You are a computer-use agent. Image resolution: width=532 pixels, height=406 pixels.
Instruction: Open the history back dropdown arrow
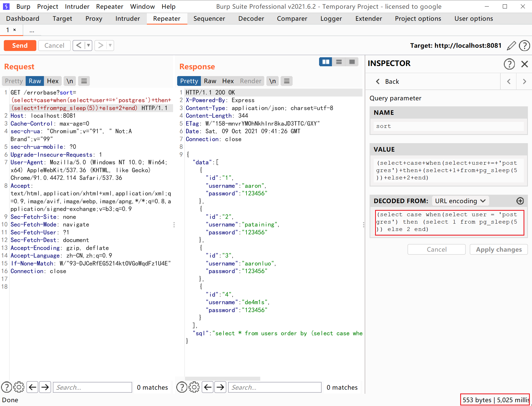tap(88, 45)
